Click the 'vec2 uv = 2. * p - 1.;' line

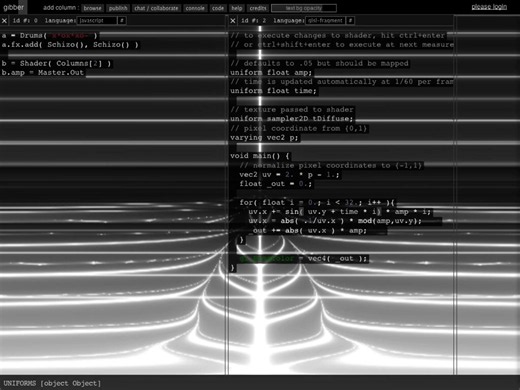coord(289,175)
